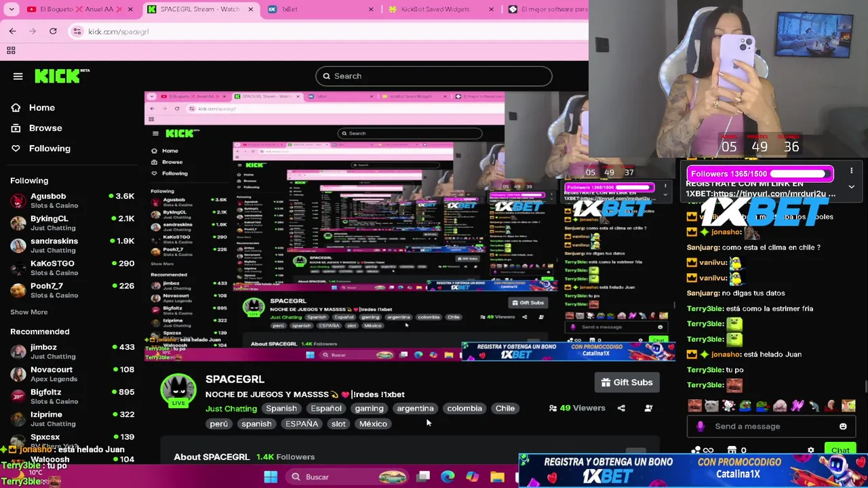The height and width of the screenshot is (488, 868).
Task: Open Task View from the taskbar
Action: click(423, 477)
